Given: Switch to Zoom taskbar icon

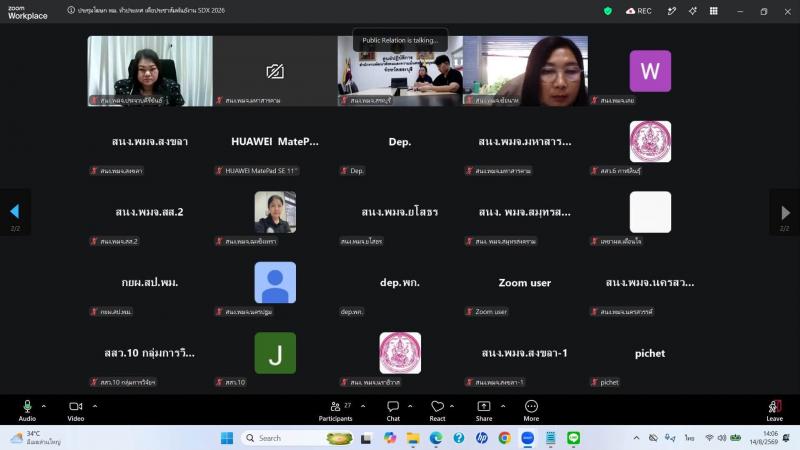Looking at the screenshot, I should coord(528,438).
